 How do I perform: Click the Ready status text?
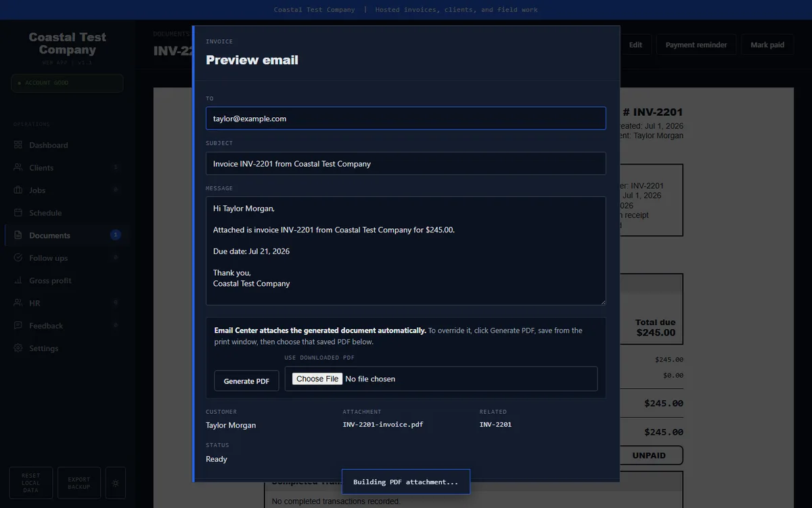[x=217, y=459]
